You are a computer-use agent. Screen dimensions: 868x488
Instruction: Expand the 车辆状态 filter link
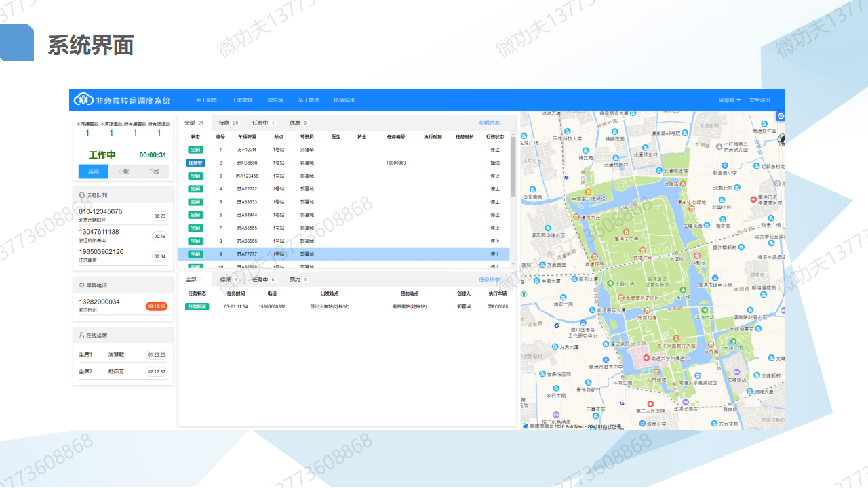[489, 123]
